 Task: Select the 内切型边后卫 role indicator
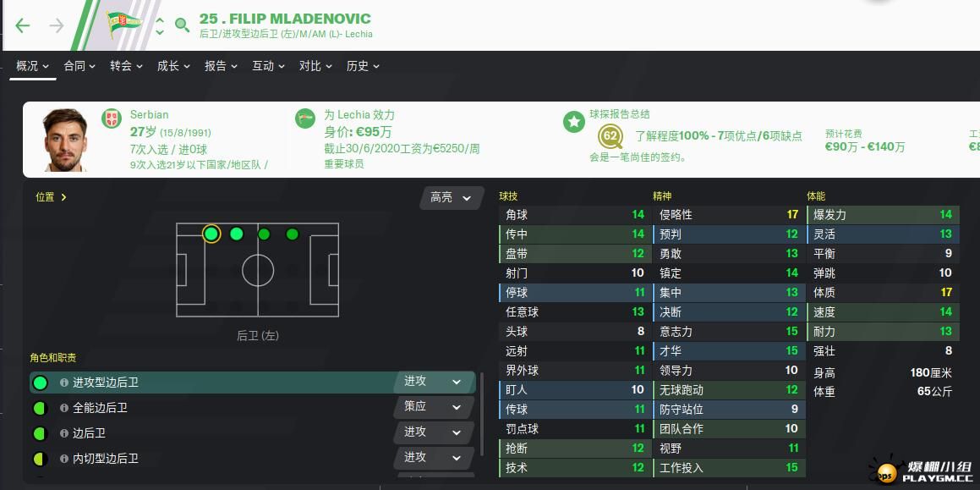(40, 459)
